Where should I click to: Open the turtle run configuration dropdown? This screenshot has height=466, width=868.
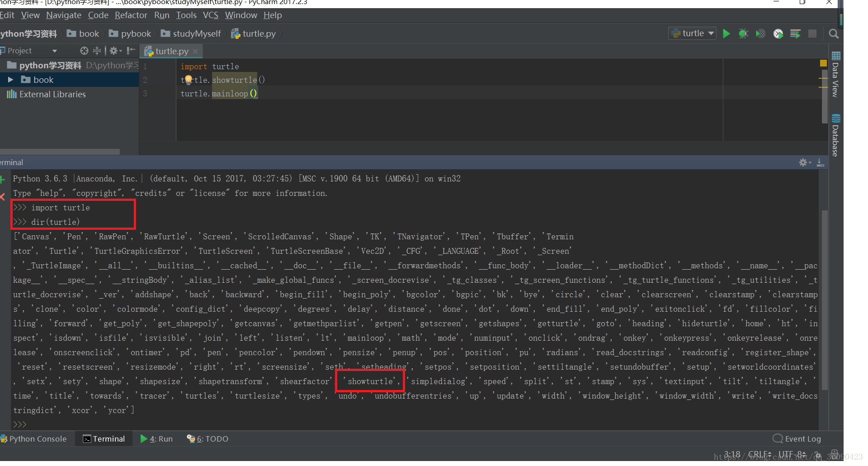tap(692, 33)
